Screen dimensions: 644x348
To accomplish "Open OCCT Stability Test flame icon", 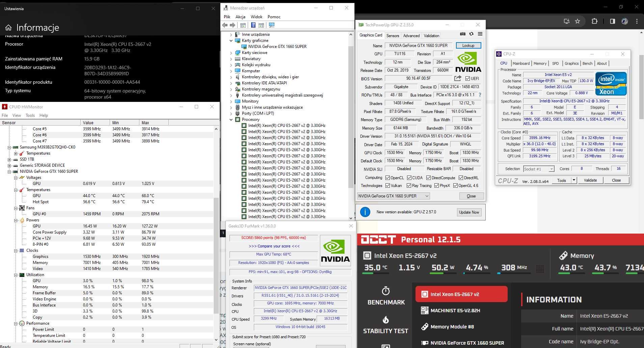I will (x=386, y=319).
